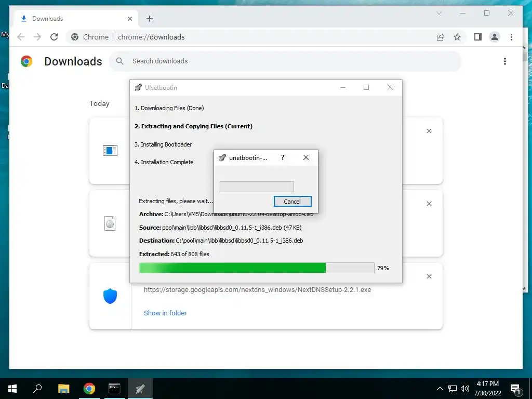Click the empty progress bar in unetbootin dialog
The width and height of the screenshot is (532, 399).
tap(257, 187)
